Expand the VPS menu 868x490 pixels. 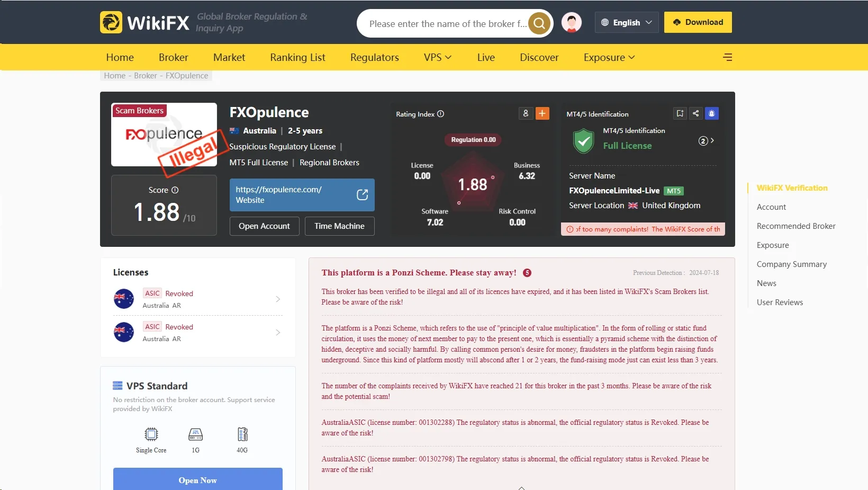[438, 57]
